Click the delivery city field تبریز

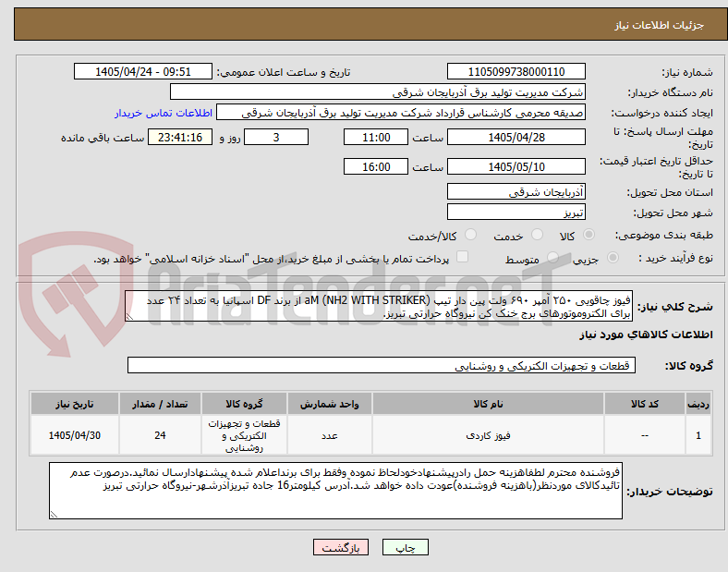(x=516, y=213)
